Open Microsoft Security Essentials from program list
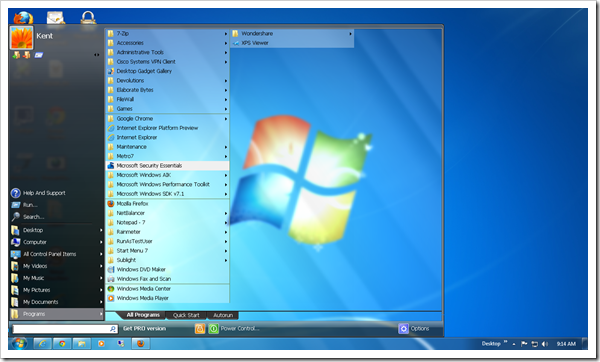 167,166
